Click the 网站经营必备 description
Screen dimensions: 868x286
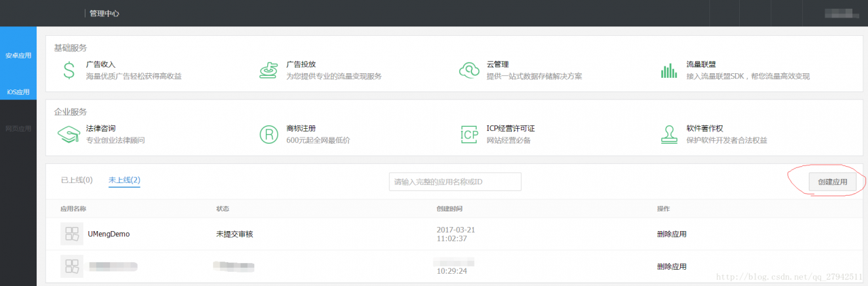508,140
